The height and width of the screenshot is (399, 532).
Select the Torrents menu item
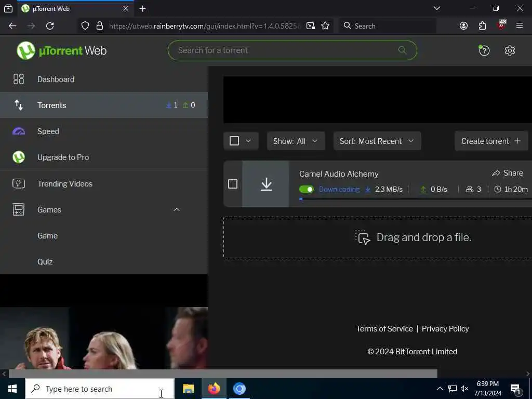[x=104, y=105]
